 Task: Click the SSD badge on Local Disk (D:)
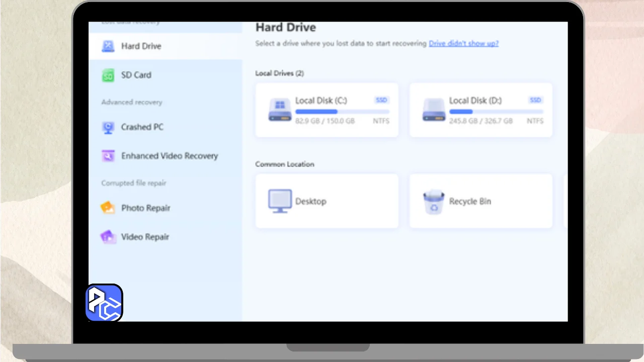coord(535,100)
